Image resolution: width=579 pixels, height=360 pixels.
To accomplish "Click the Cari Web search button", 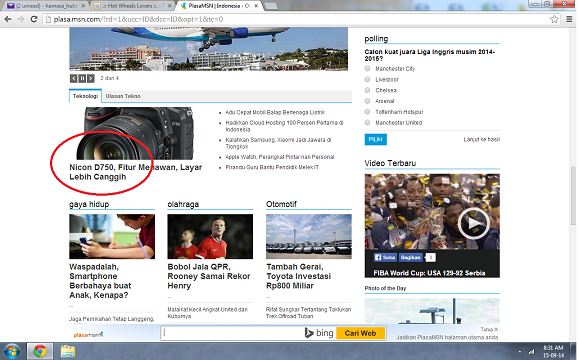I will pyautogui.click(x=360, y=333).
